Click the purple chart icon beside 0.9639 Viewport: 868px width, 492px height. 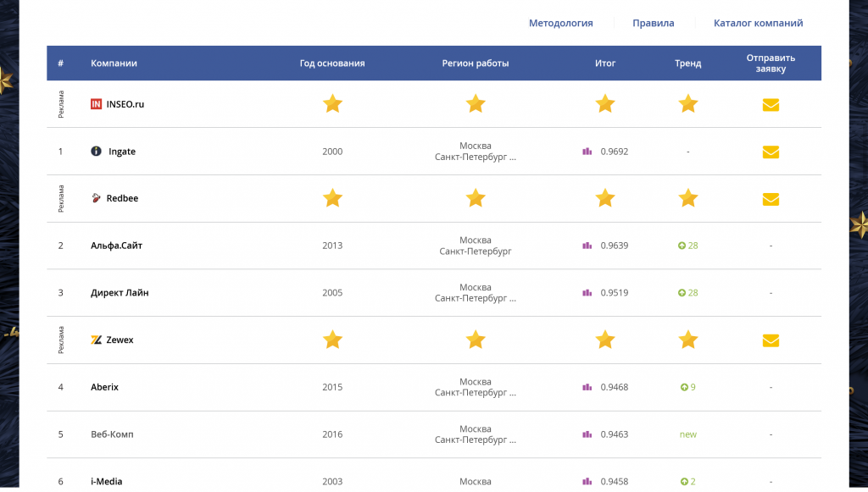pyautogui.click(x=587, y=246)
